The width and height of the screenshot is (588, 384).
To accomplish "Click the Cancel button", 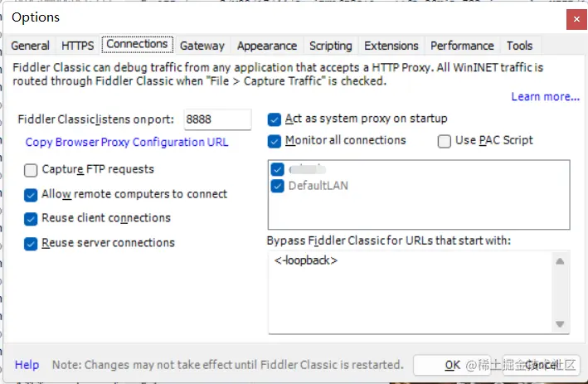I will 542,365.
